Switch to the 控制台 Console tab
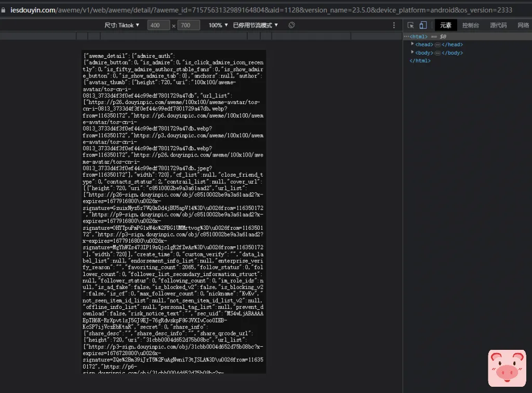 point(471,25)
